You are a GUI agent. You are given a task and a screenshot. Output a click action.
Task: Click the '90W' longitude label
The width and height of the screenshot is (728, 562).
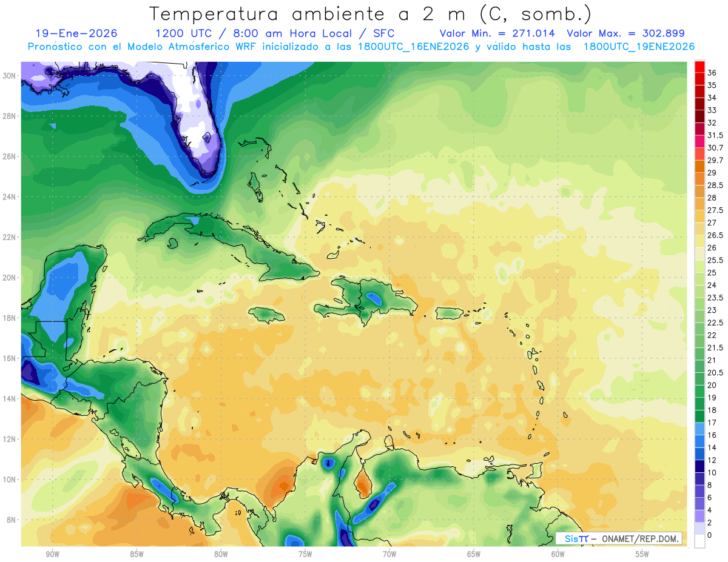click(x=52, y=554)
